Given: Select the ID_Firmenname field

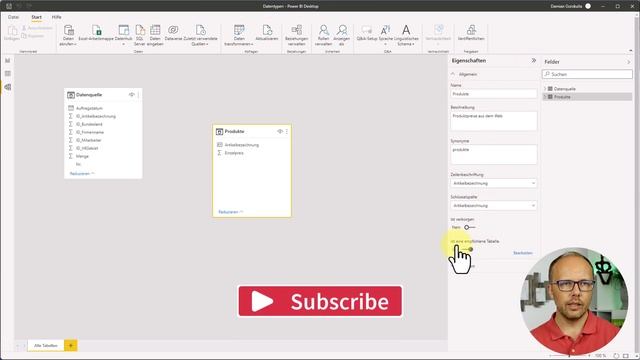Looking at the screenshot, I should [x=90, y=132].
